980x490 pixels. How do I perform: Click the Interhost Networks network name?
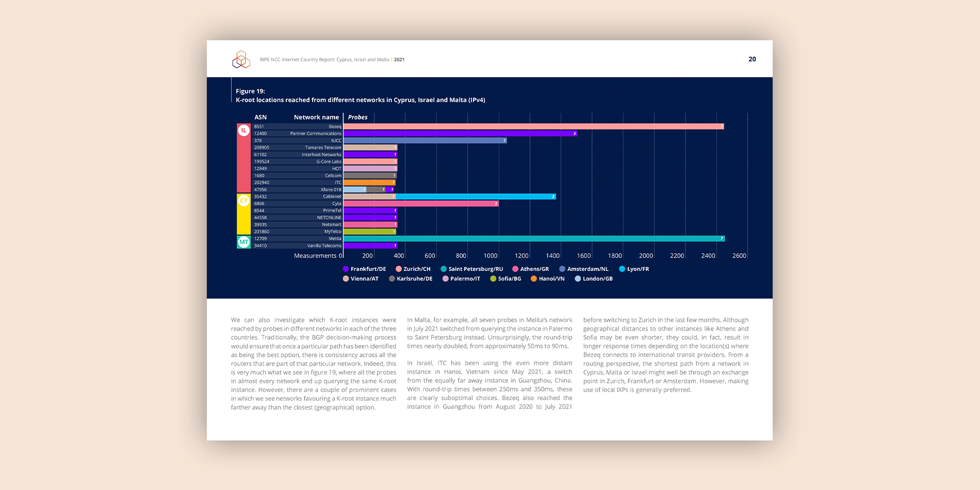click(322, 155)
